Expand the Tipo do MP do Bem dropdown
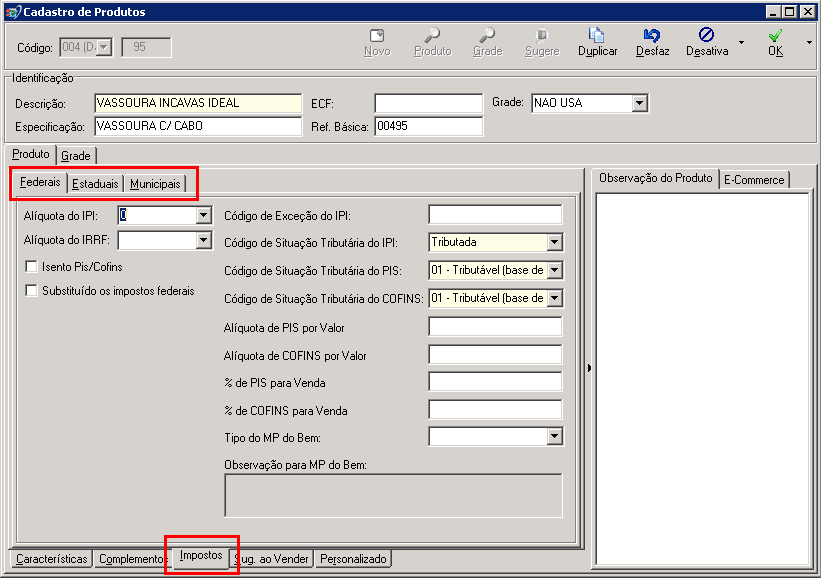 pyautogui.click(x=554, y=436)
